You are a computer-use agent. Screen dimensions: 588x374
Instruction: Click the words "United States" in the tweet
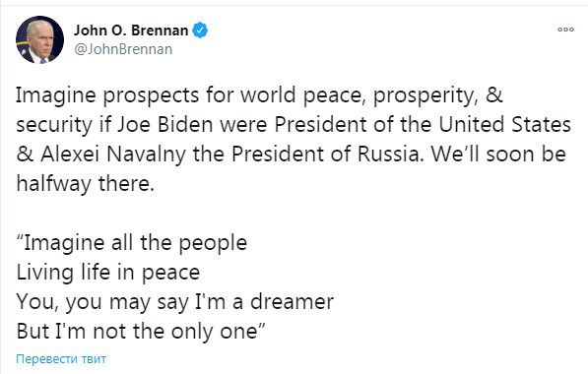pyautogui.click(x=504, y=125)
